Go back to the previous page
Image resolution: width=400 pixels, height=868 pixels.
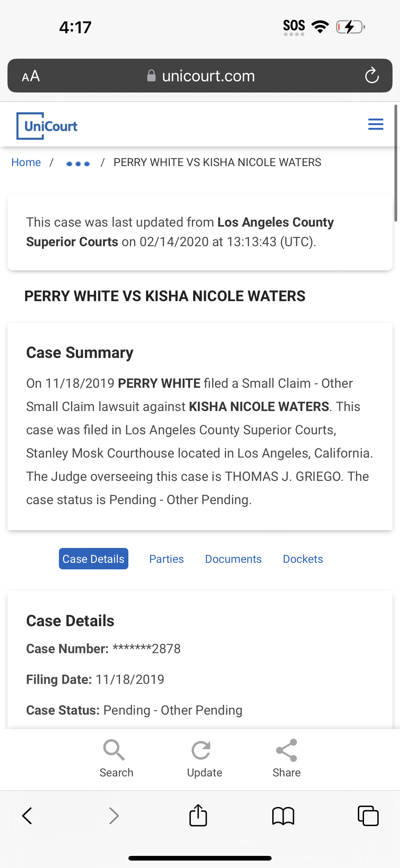click(x=27, y=816)
